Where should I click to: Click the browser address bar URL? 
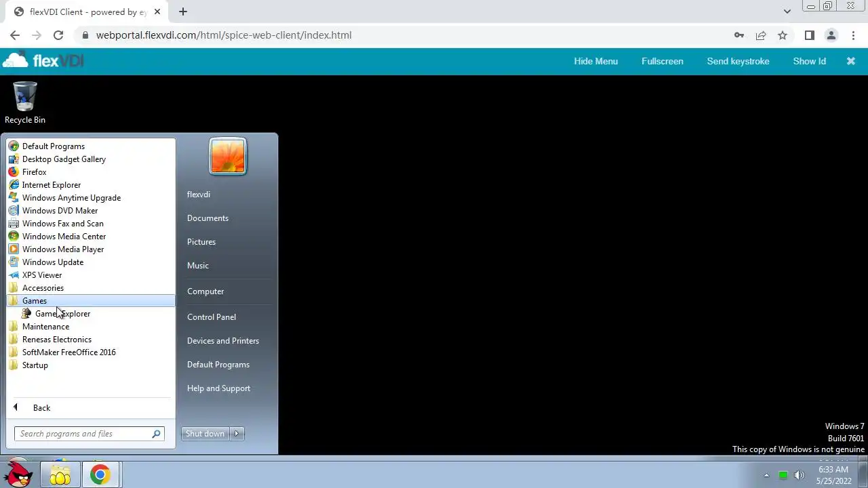pos(224,35)
